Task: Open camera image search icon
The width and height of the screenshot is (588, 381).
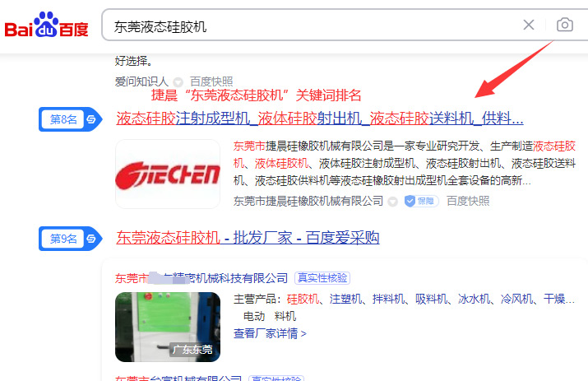Action: (x=565, y=25)
